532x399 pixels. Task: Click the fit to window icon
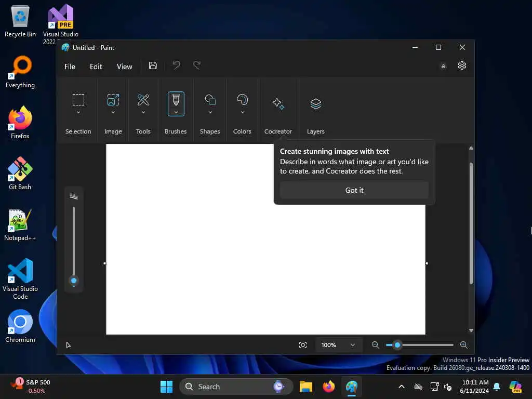tap(303, 345)
